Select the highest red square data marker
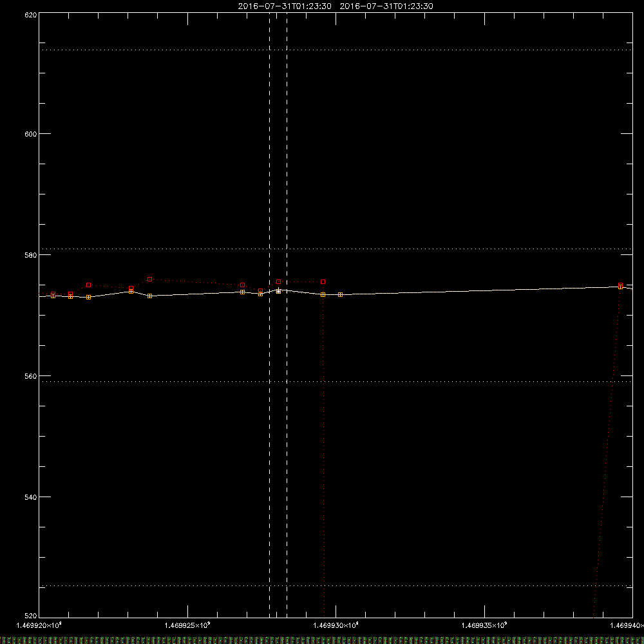644x644 pixels. 150,279
